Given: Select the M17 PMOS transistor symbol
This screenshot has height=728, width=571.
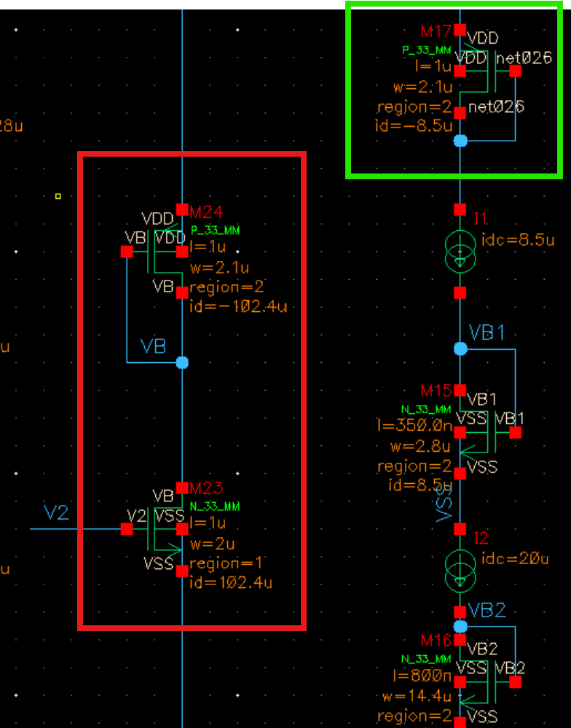Looking at the screenshot, I should click(x=487, y=71).
